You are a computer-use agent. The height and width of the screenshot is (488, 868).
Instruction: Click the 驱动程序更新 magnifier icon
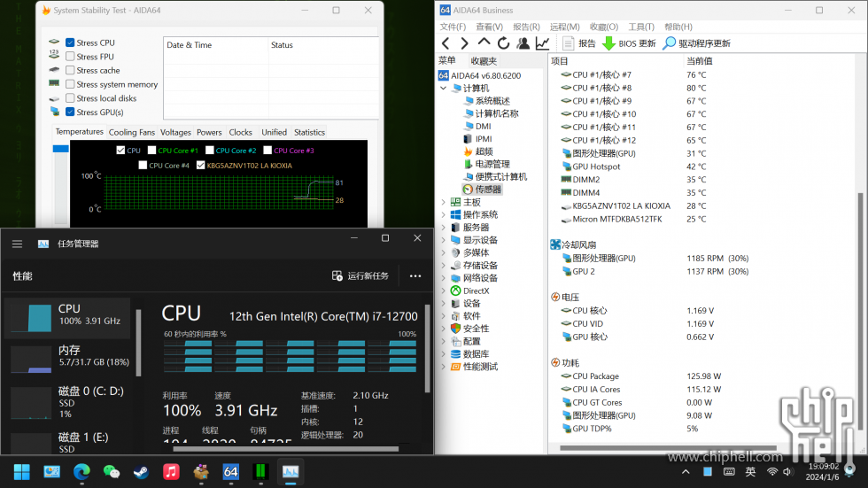click(670, 43)
